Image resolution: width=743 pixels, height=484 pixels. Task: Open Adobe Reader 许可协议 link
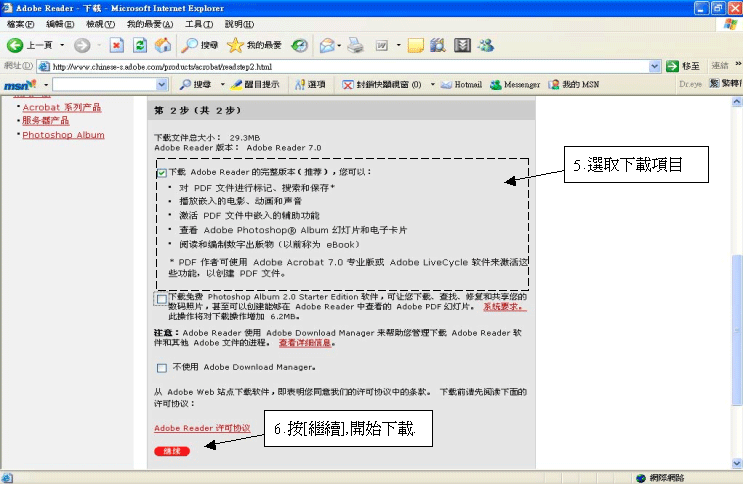tap(202, 428)
